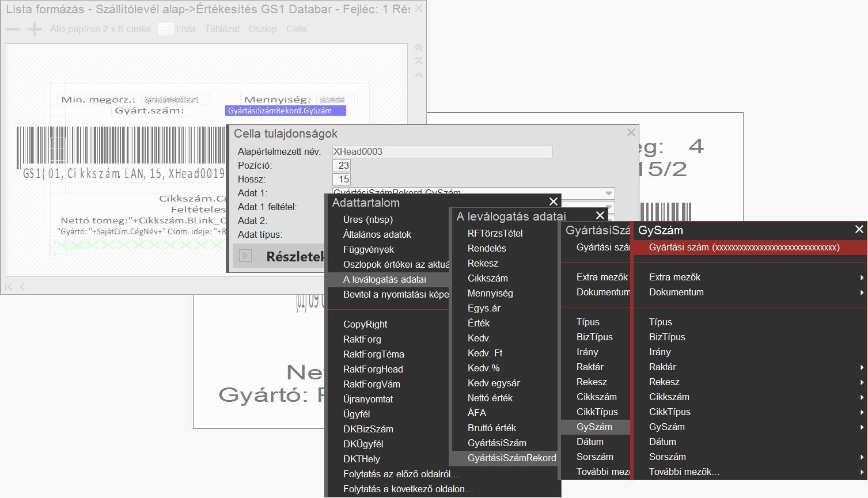
Task: Click the Pozíció field showing 23
Action: click(342, 166)
